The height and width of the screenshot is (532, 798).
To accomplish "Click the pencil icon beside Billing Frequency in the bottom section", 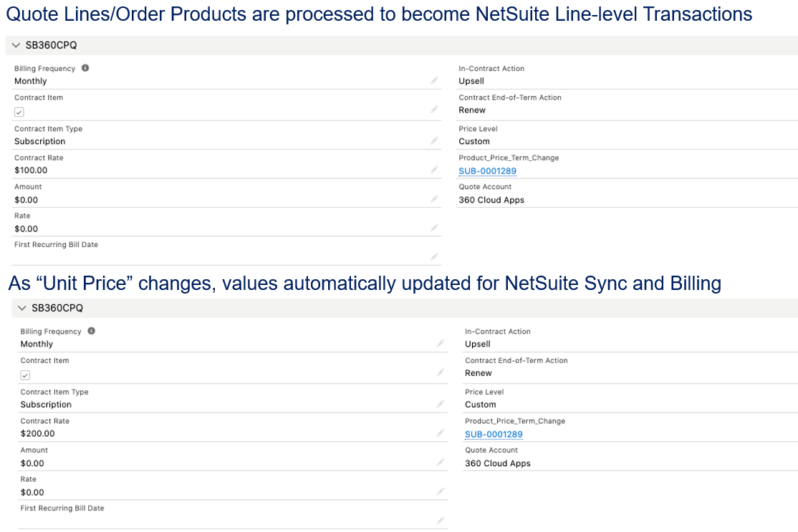I will click(441, 344).
